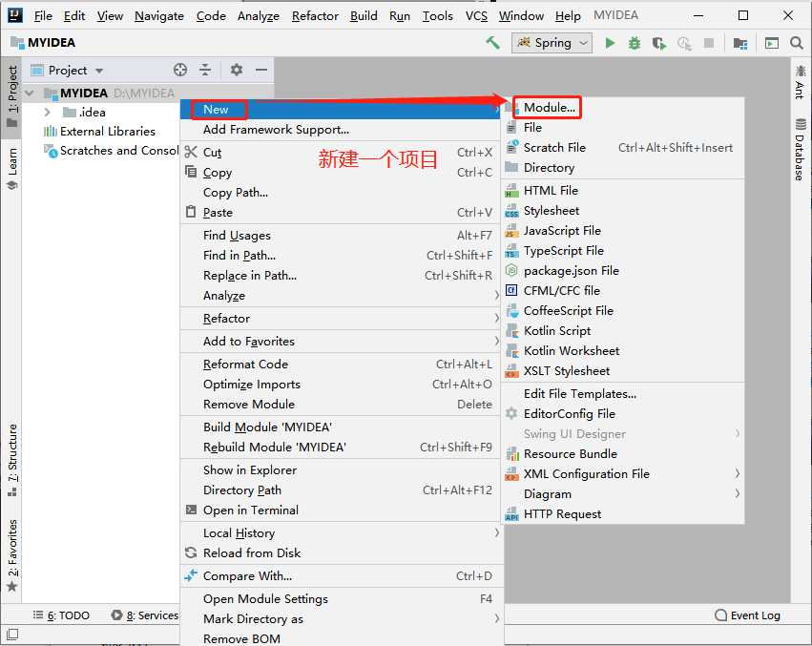Click Search Everywhere magnifier icon
The width and height of the screenshot is (812, 646).
(797, 43)
